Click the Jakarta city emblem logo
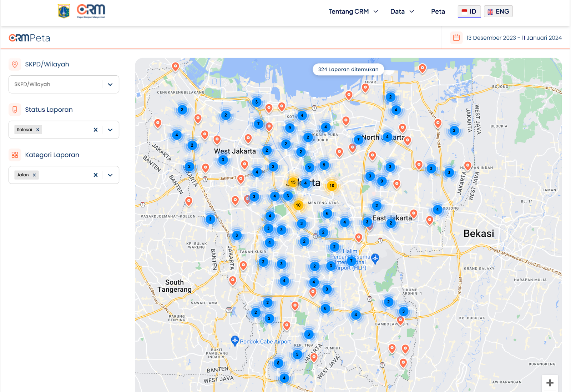The width and height of the screenshot is (571, 392). [64, 11]
